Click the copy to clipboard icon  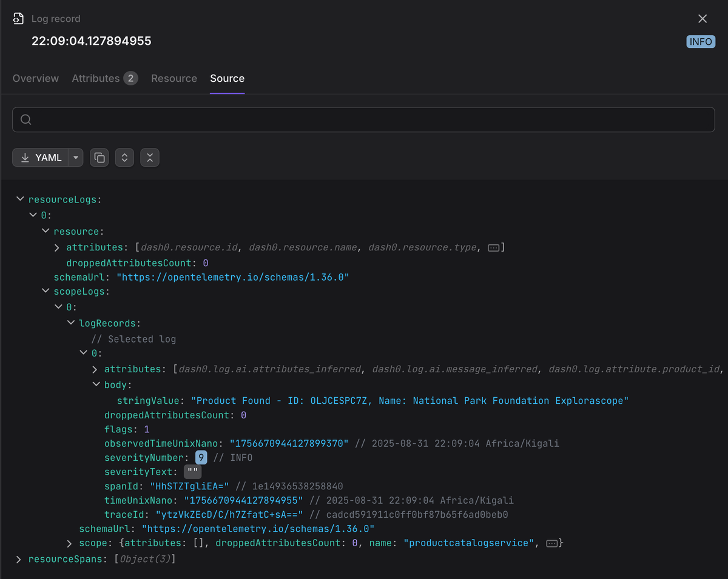pos(99,158)
